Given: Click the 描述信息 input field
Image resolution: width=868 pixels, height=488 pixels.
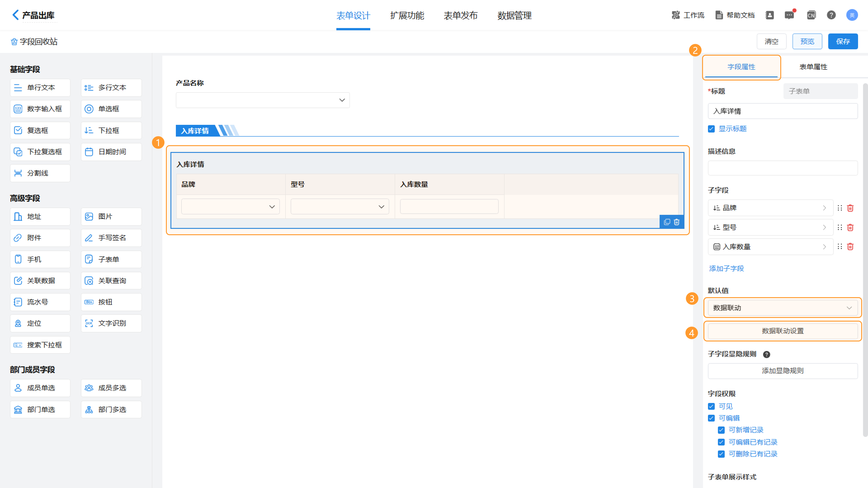Looking at the screenshot, I should 782,168.
